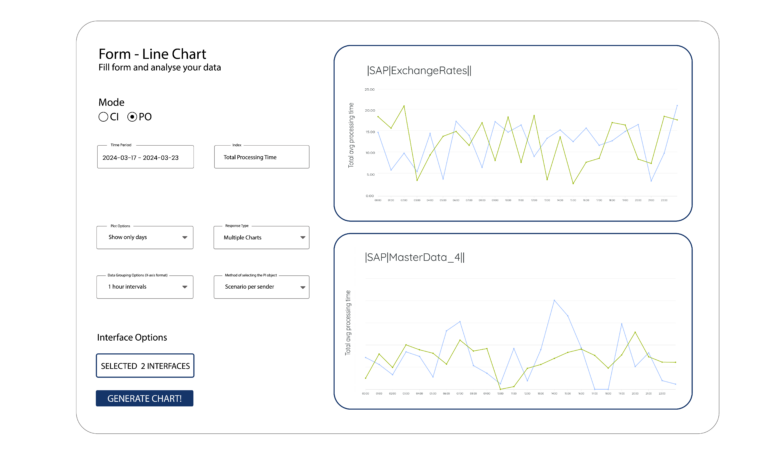Select the CI mode radio button
The width and height of the screenshot is (768, 449).
coord(103,117)
